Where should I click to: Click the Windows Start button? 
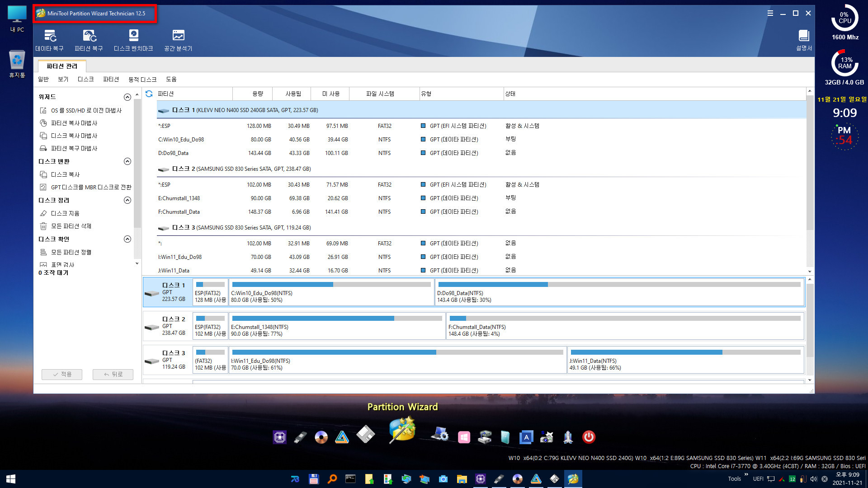[x=11, y=479]
